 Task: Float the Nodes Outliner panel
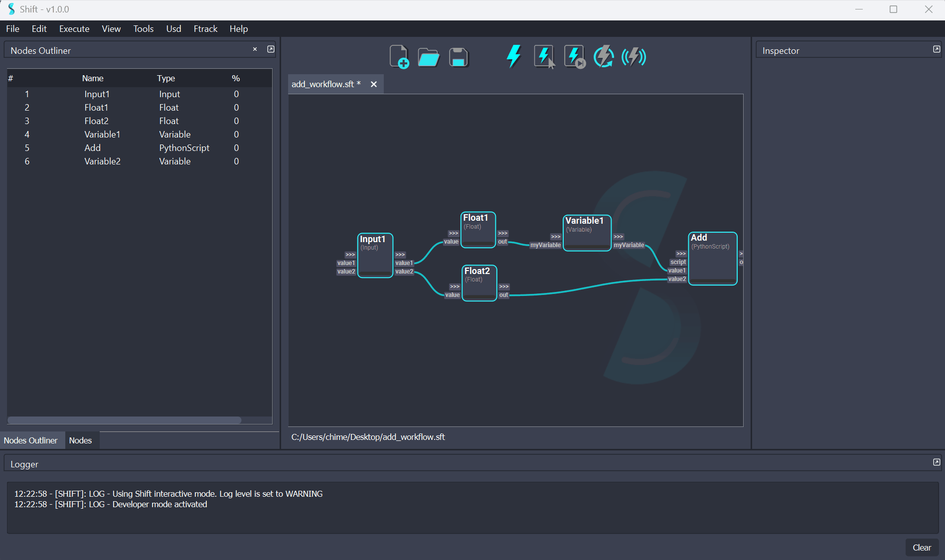point(271,49)
